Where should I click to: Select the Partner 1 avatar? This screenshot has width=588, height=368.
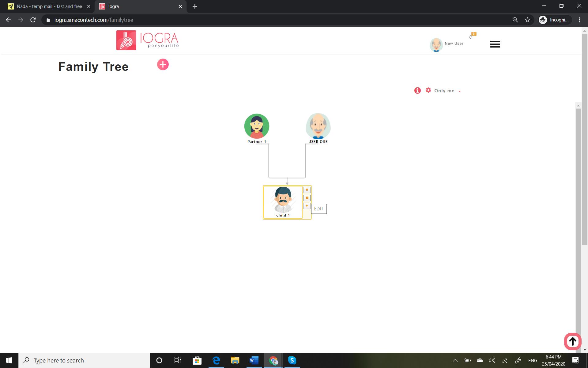[257, 126]
